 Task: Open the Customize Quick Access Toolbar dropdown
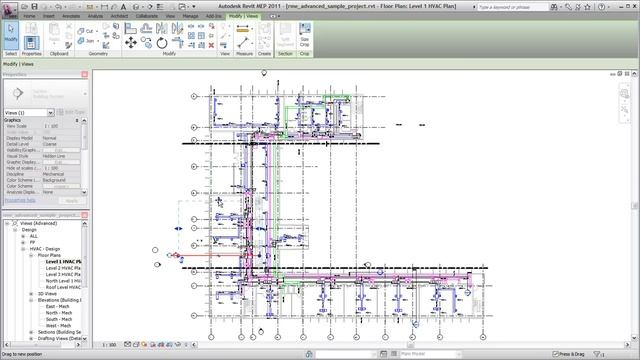pyautogui.click(x=194, y=7)
